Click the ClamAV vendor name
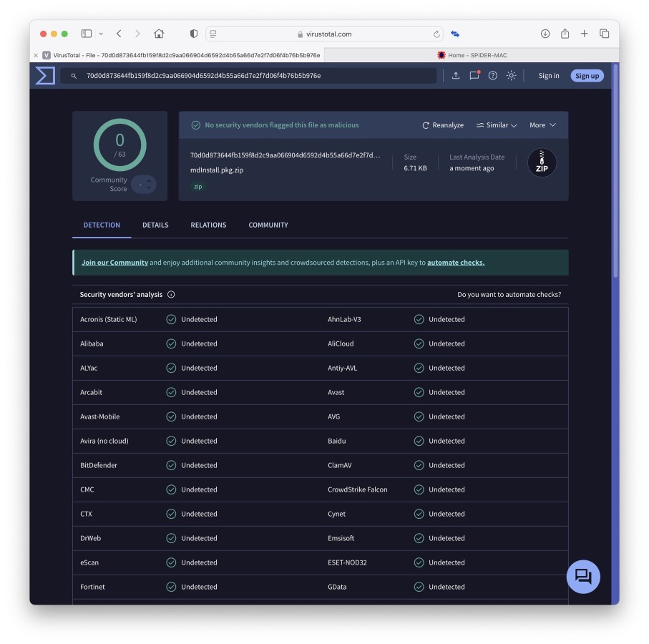649x644 pixels. (339, 465)
